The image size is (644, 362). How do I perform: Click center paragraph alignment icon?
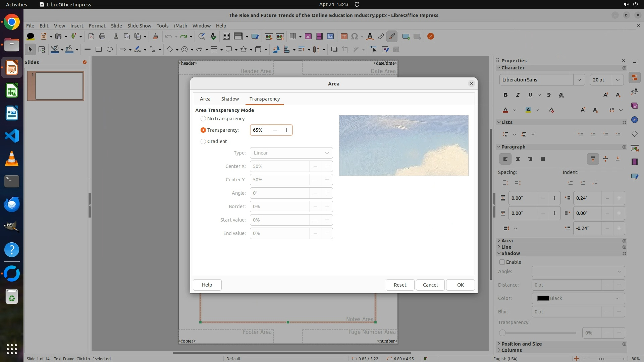[x=518, y=159]
